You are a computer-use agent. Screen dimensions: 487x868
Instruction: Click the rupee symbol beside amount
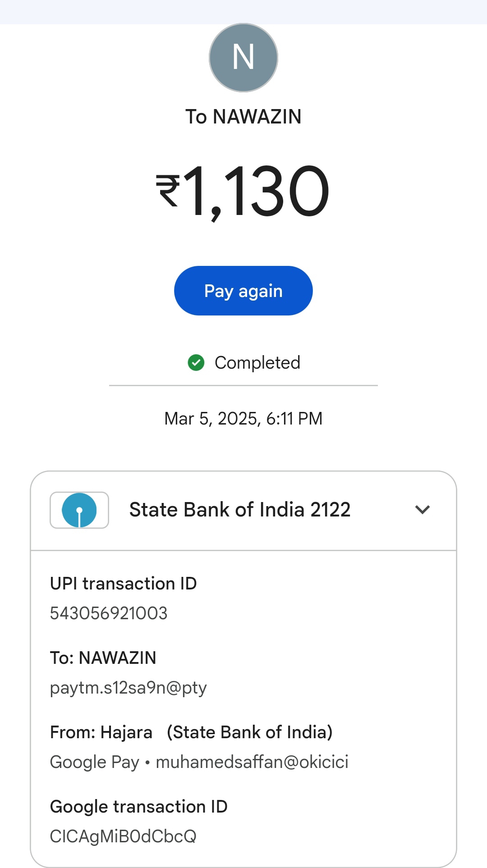click(168, 191)
